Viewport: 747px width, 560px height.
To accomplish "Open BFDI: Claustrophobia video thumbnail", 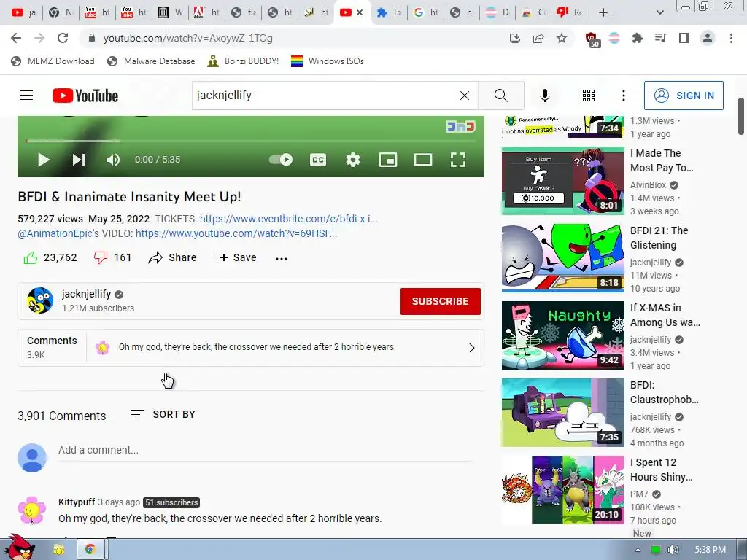I will [562, 413].
